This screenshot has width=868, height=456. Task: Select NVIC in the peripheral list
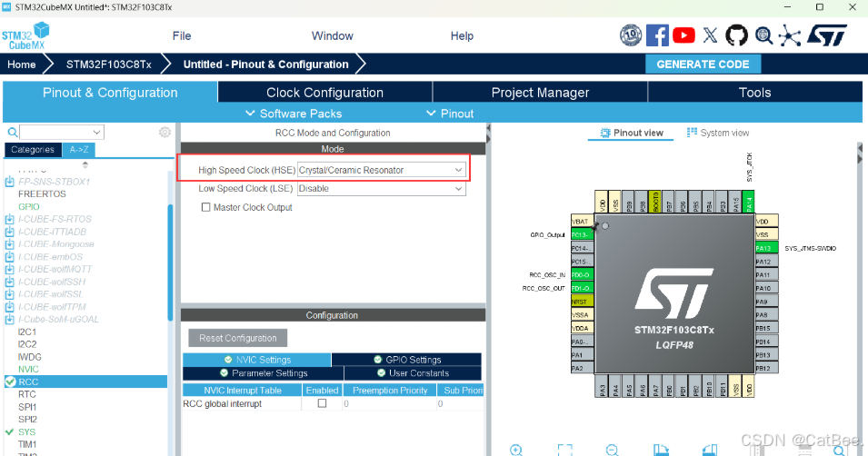[28, 369]
